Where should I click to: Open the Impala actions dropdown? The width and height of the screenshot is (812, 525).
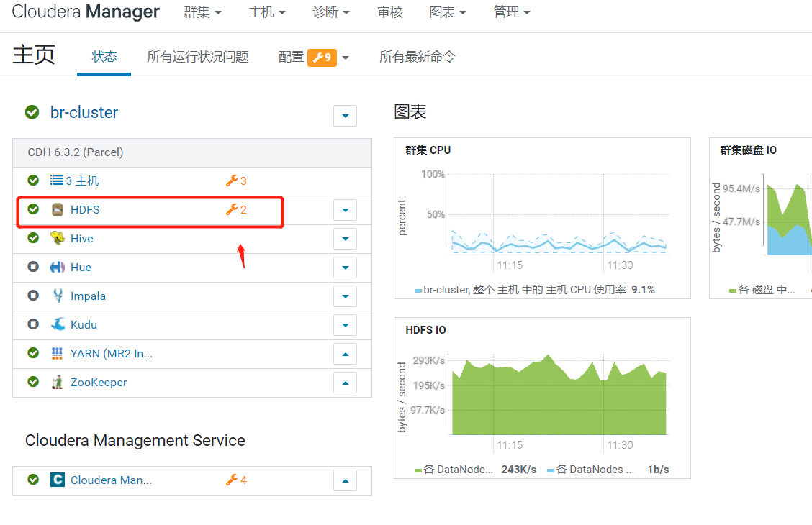pyautogui.click(x=346, y=296)
